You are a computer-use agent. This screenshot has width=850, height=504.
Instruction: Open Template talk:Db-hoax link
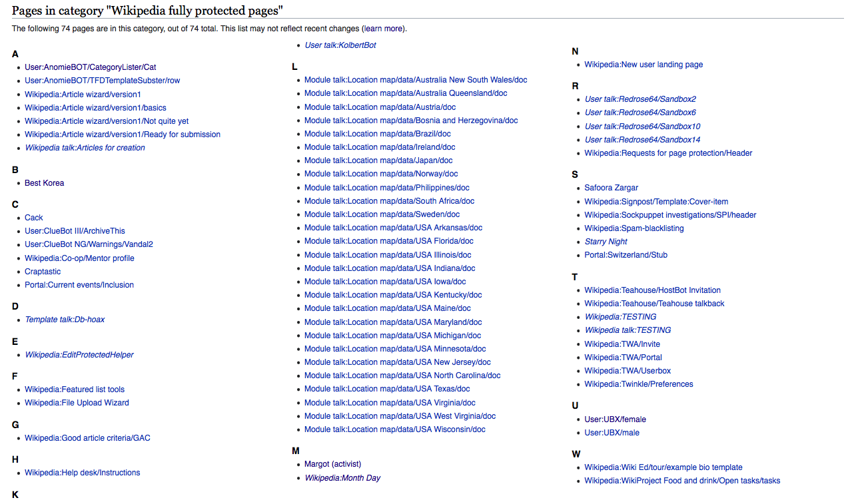tap(65, 320)
